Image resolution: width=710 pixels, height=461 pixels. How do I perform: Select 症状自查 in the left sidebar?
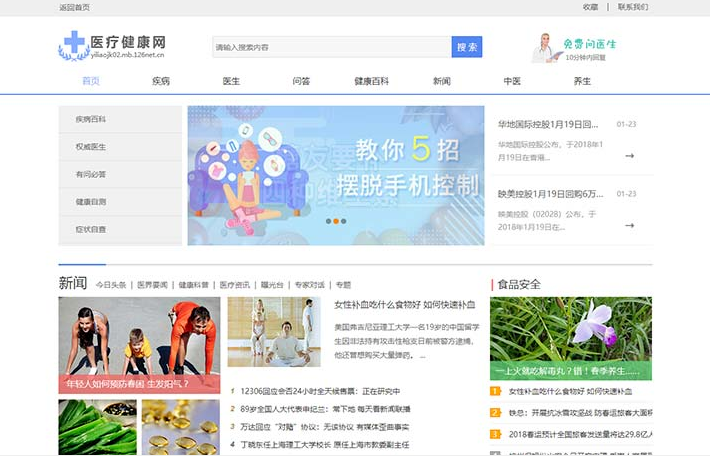[90, 229]
